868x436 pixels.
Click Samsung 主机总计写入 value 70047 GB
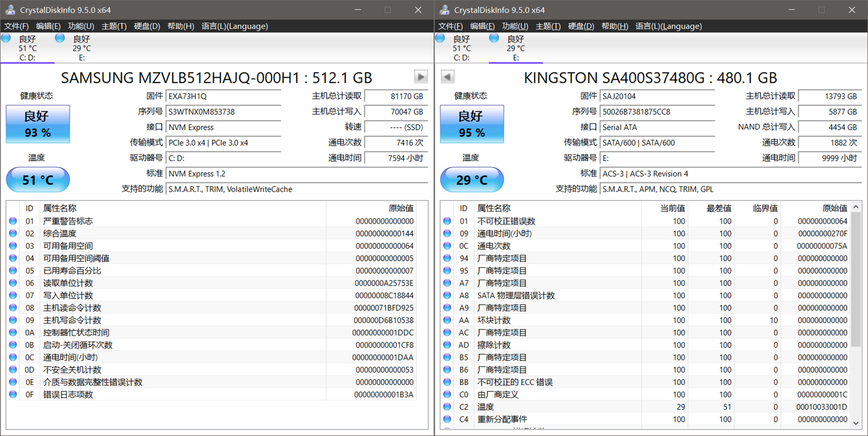[x=396, y=112]
